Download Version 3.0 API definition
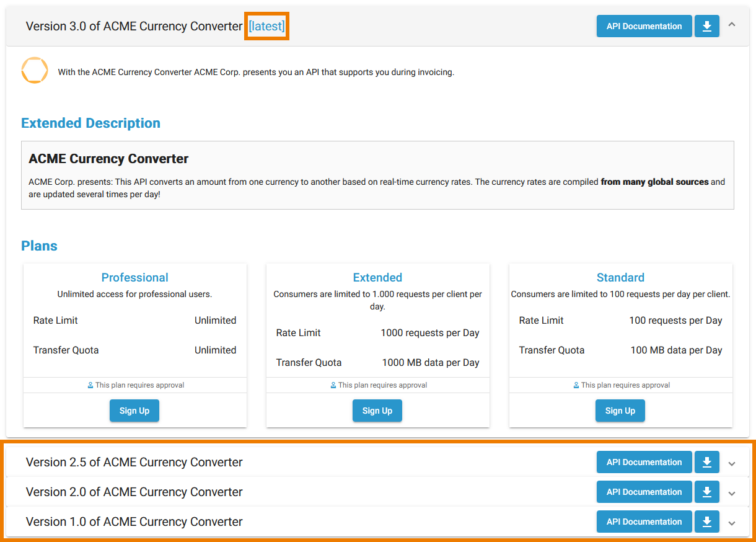Viewport: 756px width, 542px height. [x=706, y=26]
